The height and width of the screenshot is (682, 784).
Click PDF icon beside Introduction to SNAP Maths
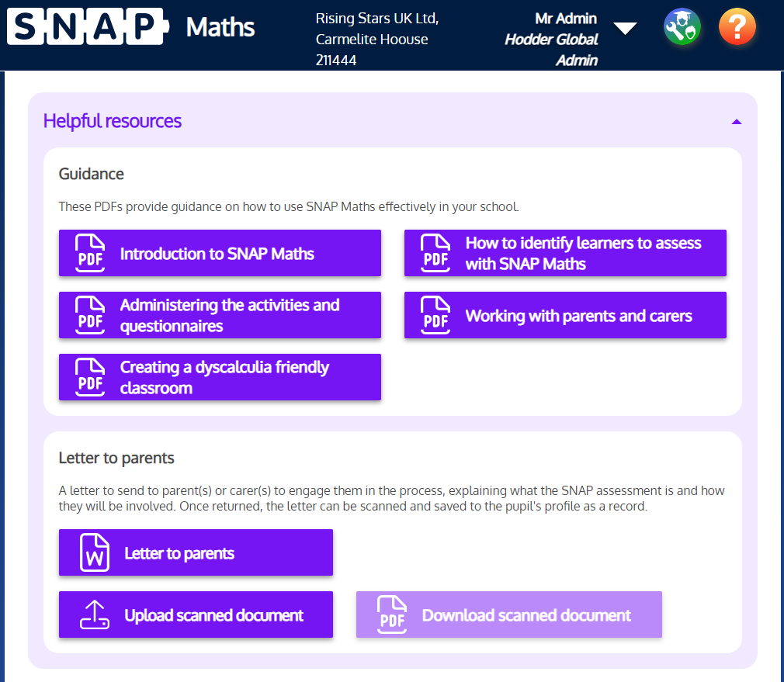click(x=91, y=253)
